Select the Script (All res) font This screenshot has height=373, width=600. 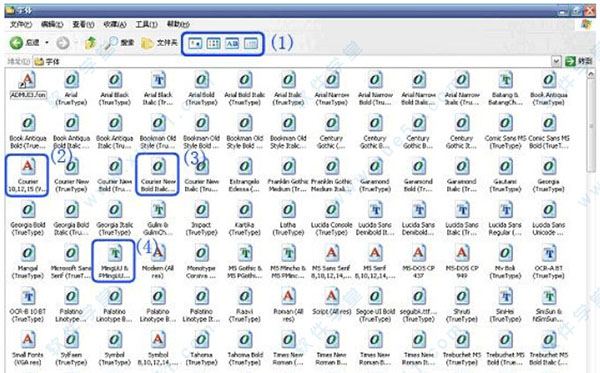click(x=332, y=302)
